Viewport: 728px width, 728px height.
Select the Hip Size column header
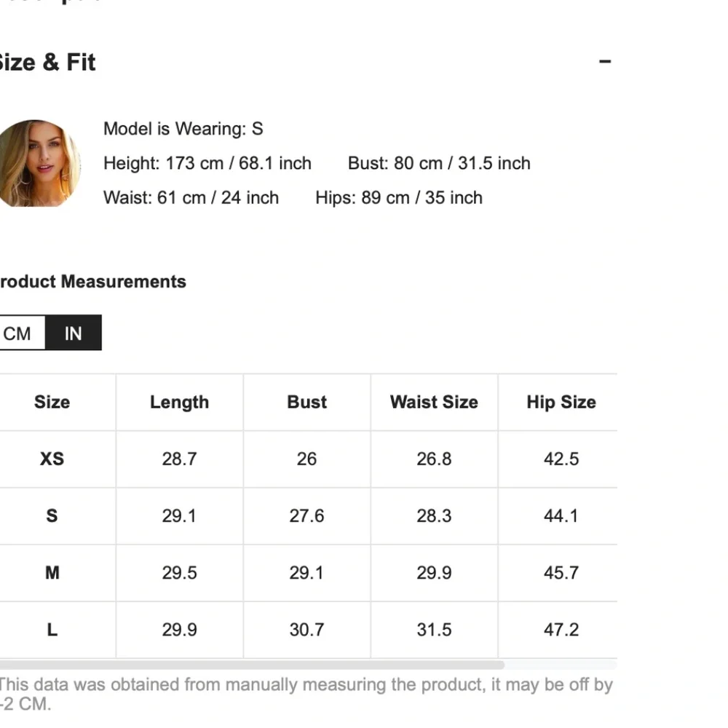point(561,402)
